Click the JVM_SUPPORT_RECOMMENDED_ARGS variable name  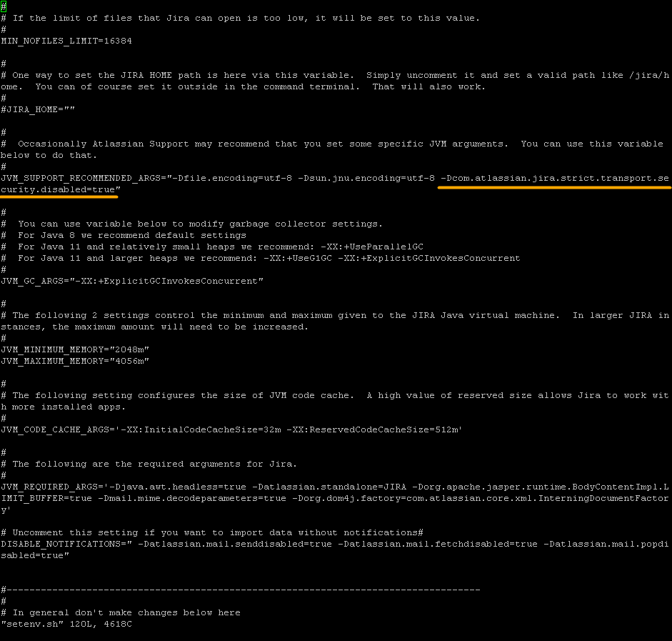[x=81, y=179]
